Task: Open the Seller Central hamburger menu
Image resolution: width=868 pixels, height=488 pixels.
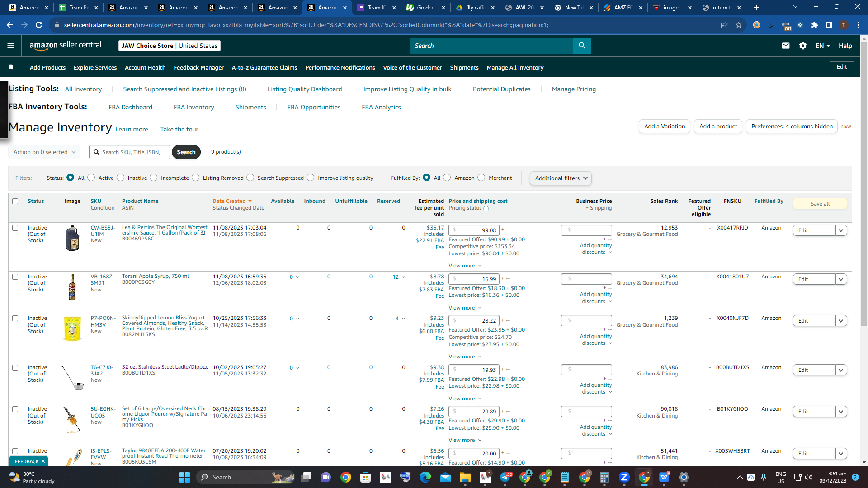Action: [x=11, y=46]
